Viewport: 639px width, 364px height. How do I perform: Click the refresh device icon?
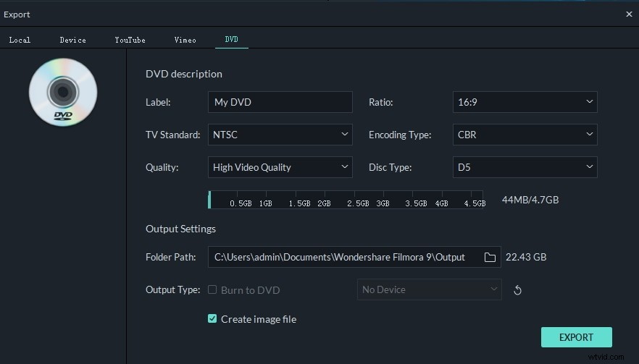517,290
